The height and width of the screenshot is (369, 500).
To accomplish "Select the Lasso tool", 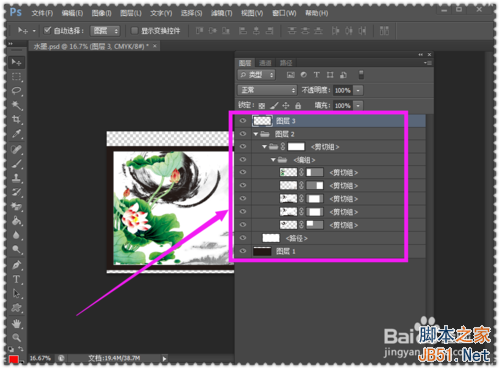I will pos(16,91).
